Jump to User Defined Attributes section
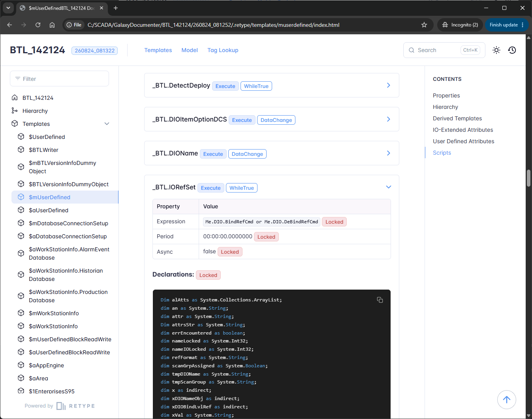Viewport: 532px width, 419px height. click(464, 141)
